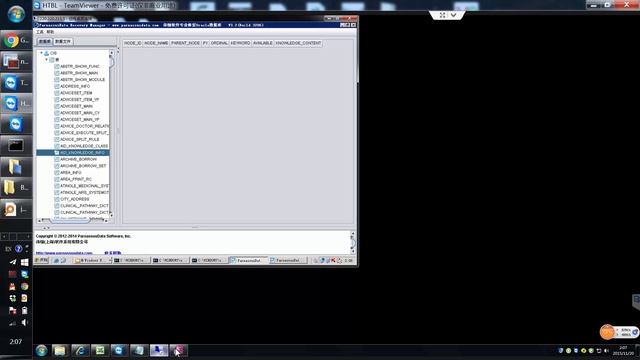Click the log panel vertical scrollbar
This screenshot has width=640, height=360.
click(x=353, y=242)
